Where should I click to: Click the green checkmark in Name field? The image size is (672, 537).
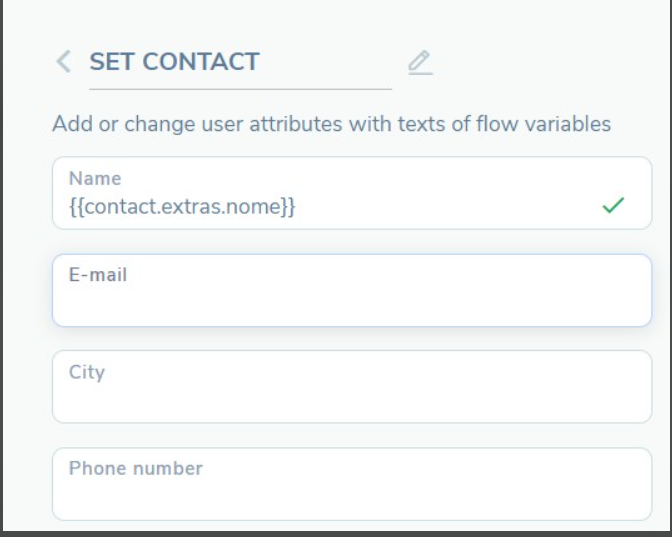(x=613, y=206)
